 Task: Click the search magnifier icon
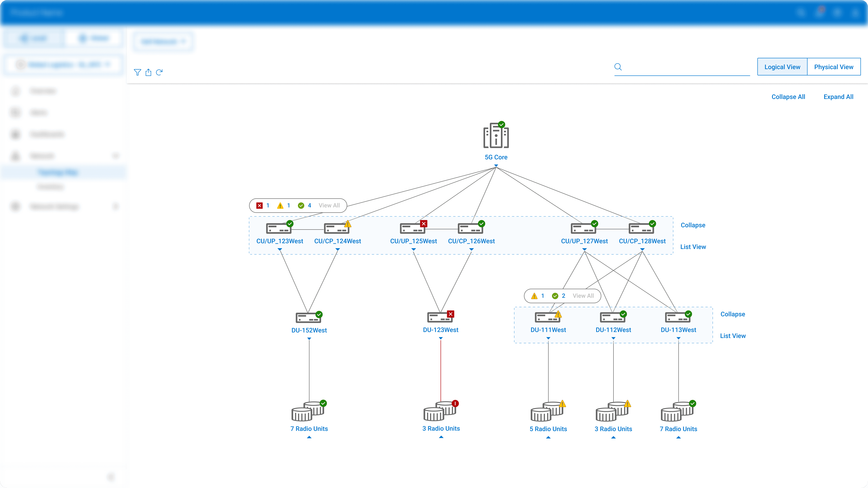[618, 67]
